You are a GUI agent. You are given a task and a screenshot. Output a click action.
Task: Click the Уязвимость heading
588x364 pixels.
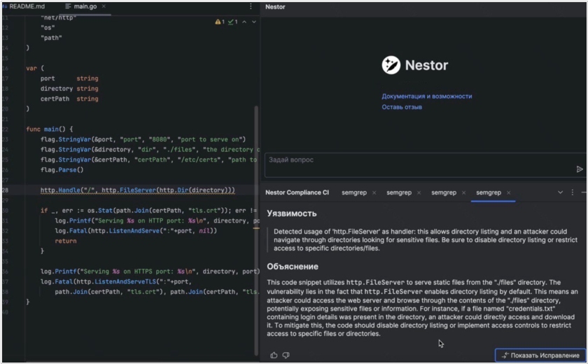(x=292, y=213)
